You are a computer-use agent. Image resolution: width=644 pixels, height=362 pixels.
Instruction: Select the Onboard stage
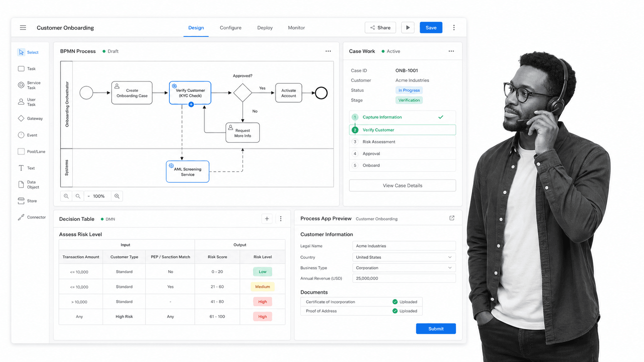pos(402,165)
